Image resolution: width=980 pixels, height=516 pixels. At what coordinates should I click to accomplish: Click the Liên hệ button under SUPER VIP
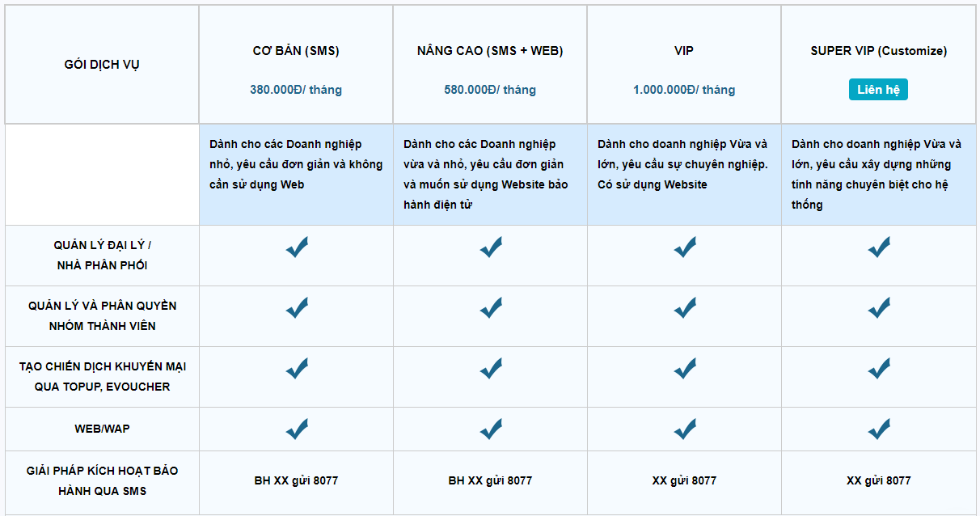[878, 90]
